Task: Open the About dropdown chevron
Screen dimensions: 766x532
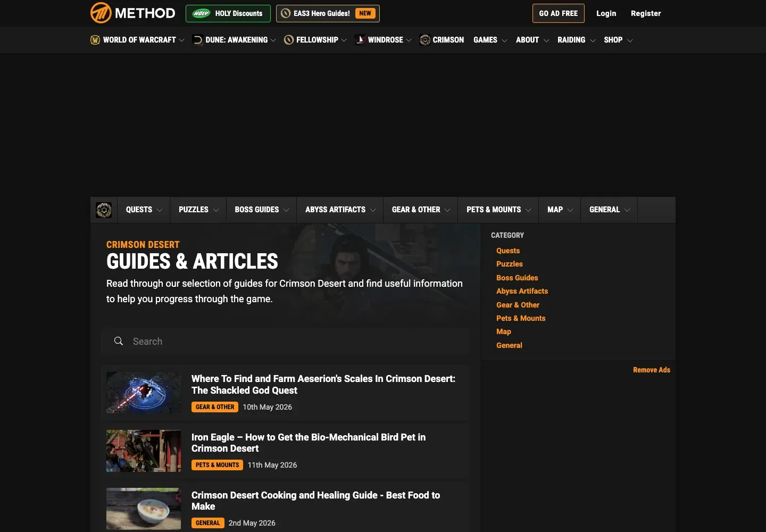Action: [x=546, y=40]
